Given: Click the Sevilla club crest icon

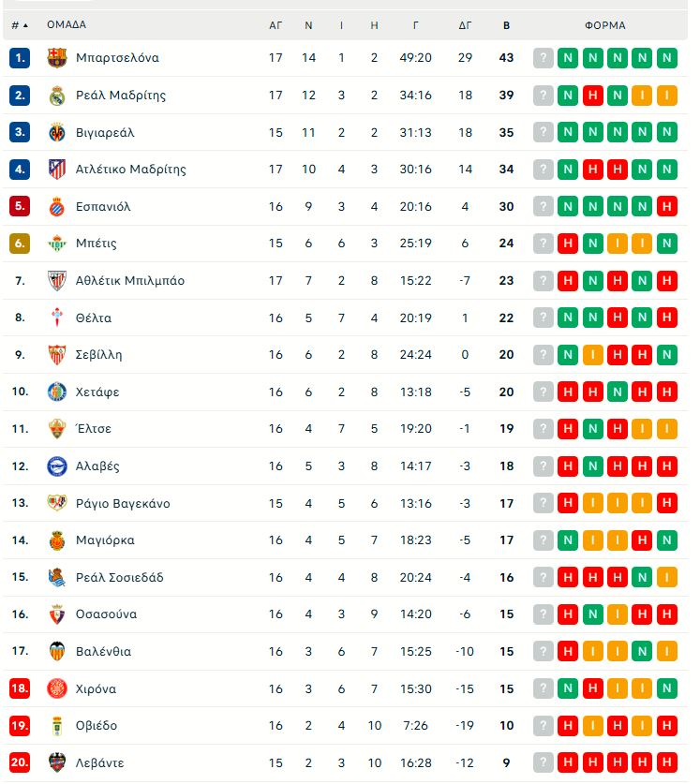Looking at the screenshot, I should tap(57, 355).
